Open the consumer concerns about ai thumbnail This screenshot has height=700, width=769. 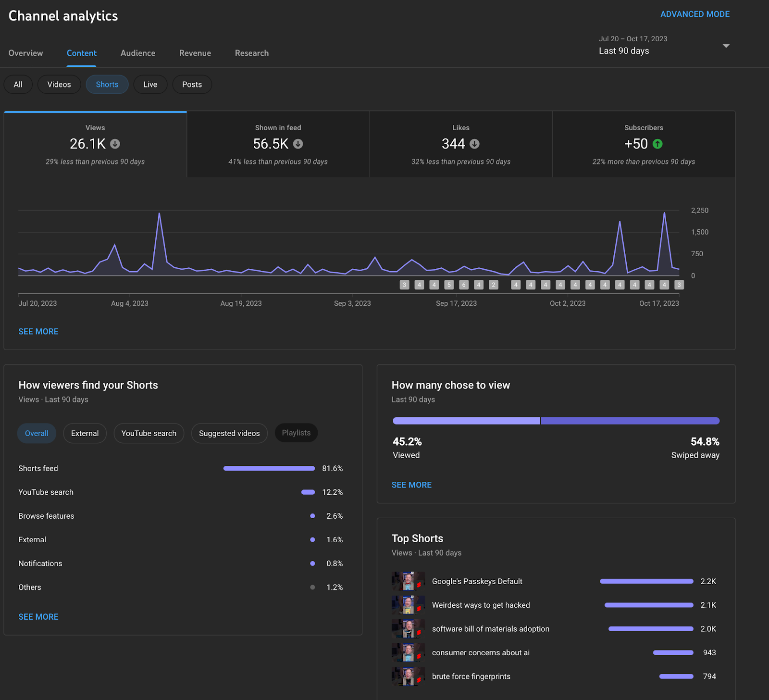(x=408, y=652)
